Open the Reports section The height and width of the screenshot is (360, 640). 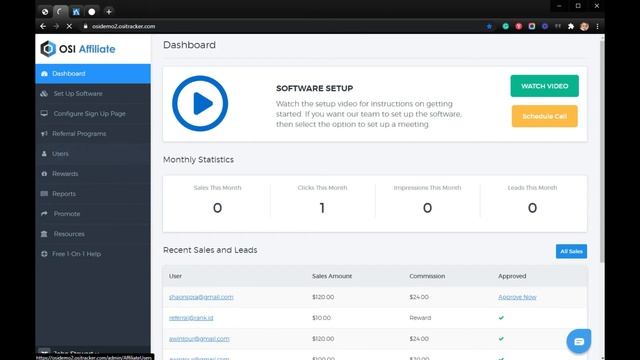(x=93, y=194)
